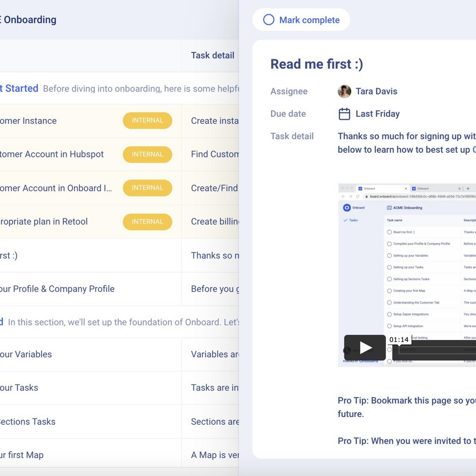Collapse the Get Started section header
Viewport: 476px width, 476px height.
click(20, 88)
